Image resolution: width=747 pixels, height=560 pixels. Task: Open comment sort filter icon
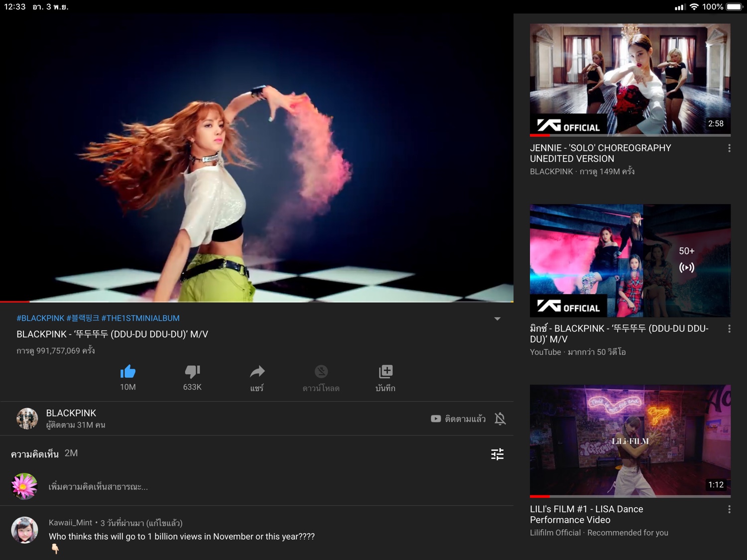tap(497, 454)
